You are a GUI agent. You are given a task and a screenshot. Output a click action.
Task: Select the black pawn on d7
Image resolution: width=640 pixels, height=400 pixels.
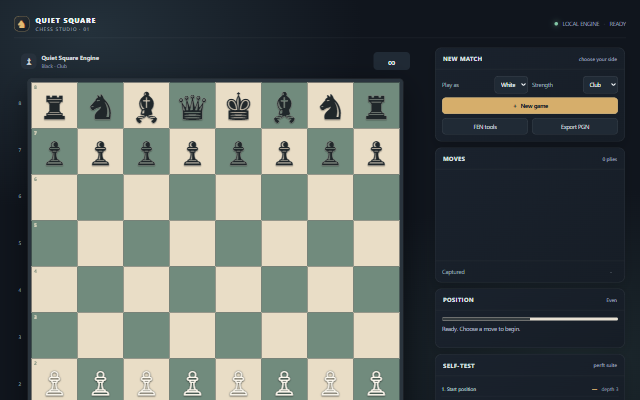point(192,153)
